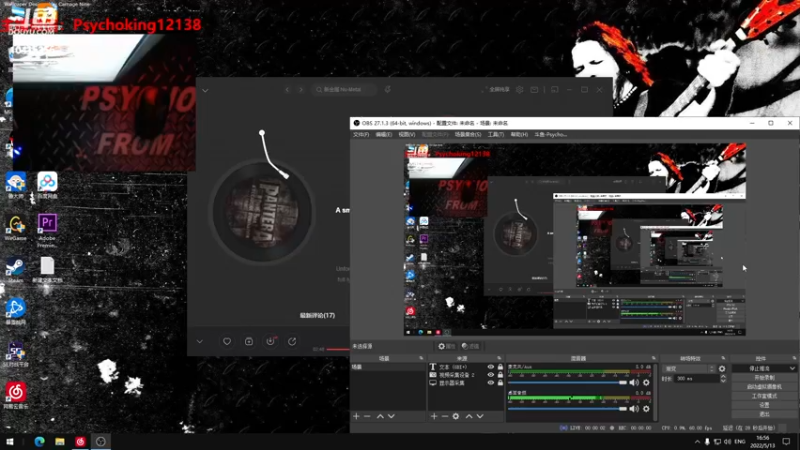Open the stop streaming dropdown arrow
The image size is (800, 450).
[x=792, y=368]
